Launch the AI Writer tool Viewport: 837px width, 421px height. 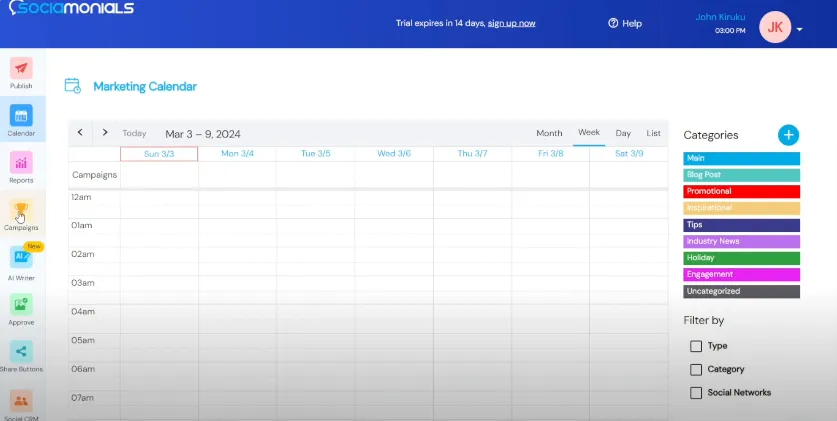[21, 257]
